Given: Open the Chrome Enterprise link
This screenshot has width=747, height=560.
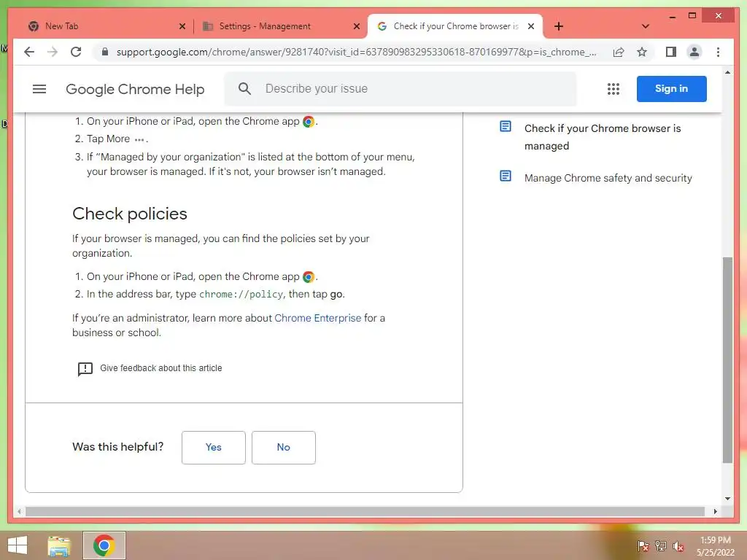Looking at the screenshot, I should point(318,318).
